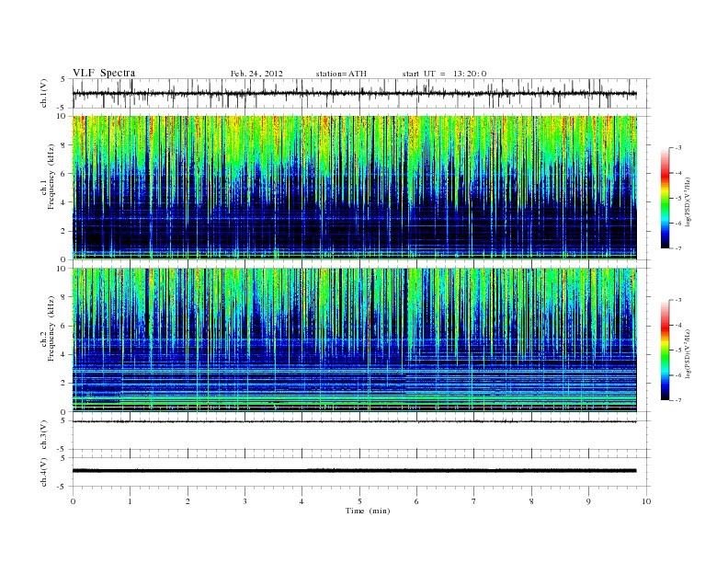Click inside the ch.2 spectrogram panel

(x=355, y=340)
